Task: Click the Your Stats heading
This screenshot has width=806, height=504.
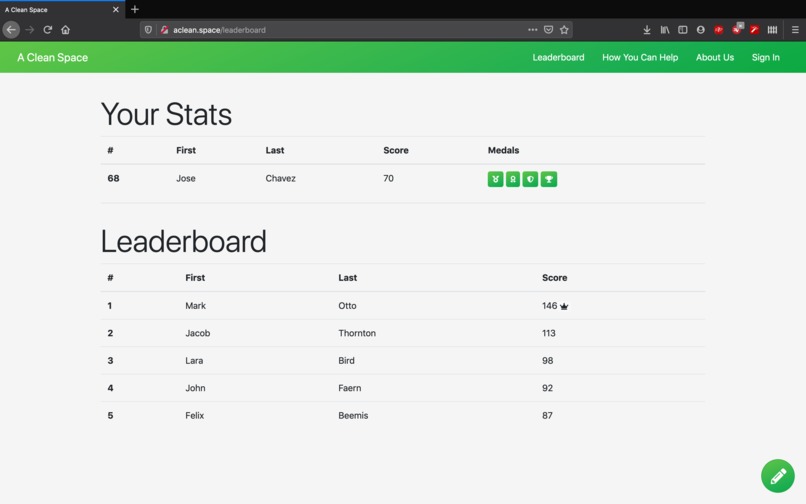Action: [x=166, y=114]
